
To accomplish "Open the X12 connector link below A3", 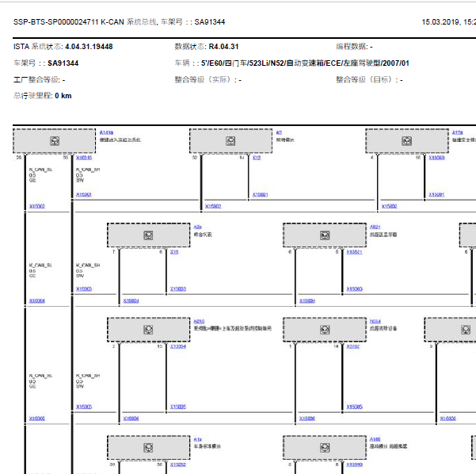I will coord(257,158).
